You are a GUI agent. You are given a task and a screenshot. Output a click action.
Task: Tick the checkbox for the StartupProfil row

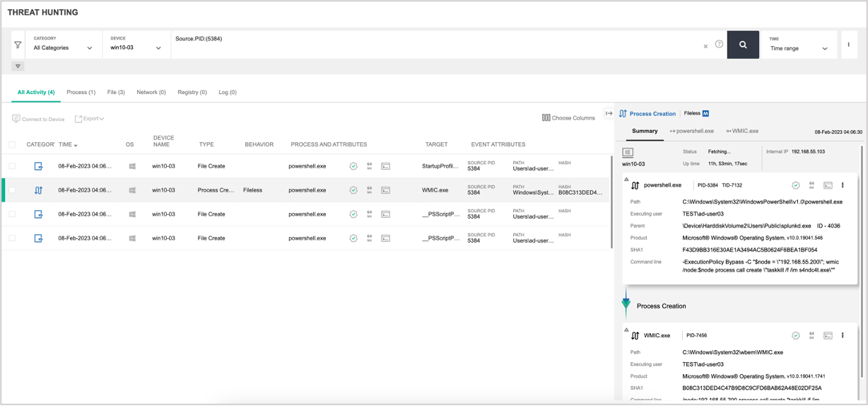(x=12, y=166)
